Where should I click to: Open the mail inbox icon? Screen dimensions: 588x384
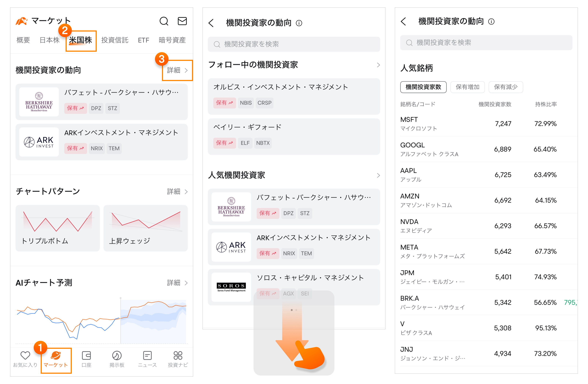click(182, 21)
